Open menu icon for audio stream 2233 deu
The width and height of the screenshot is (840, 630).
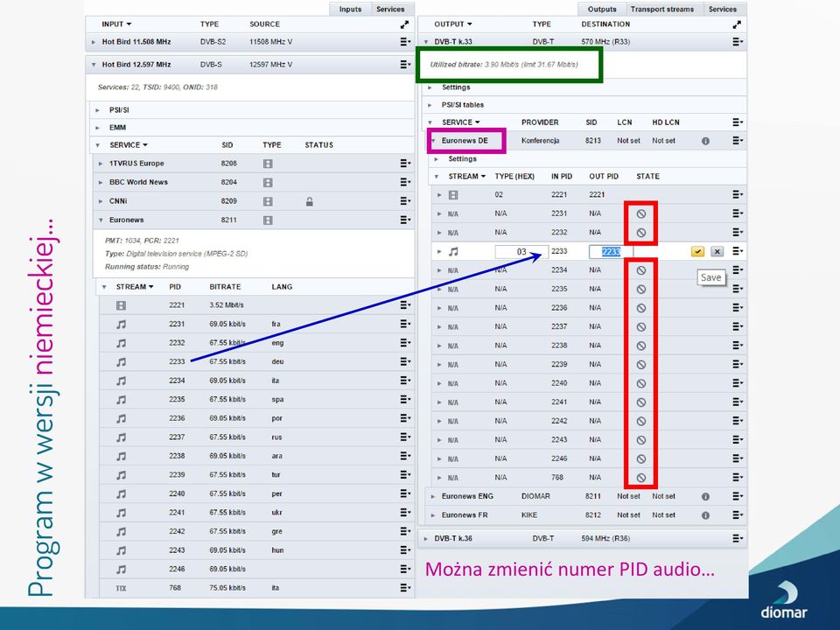click(405, 361)
